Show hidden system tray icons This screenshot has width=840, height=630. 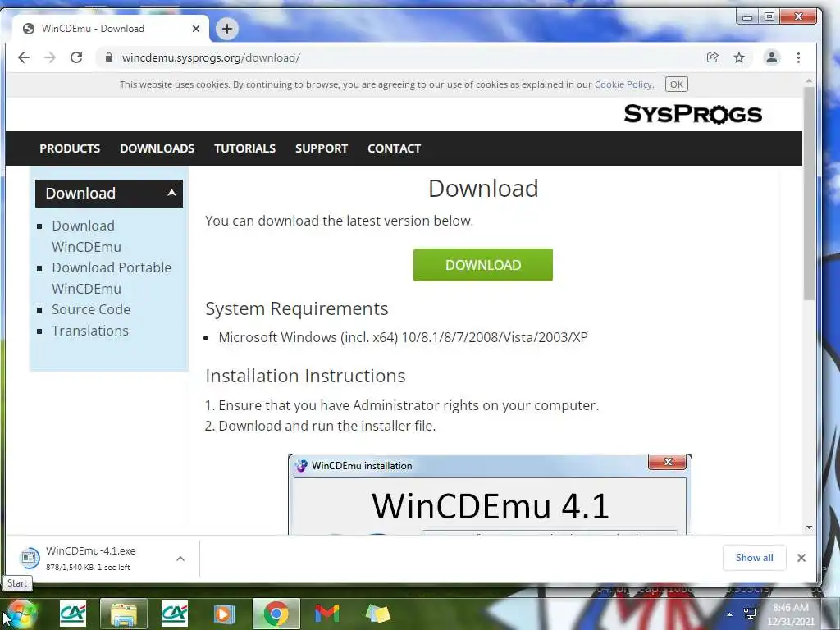(729, 614)
